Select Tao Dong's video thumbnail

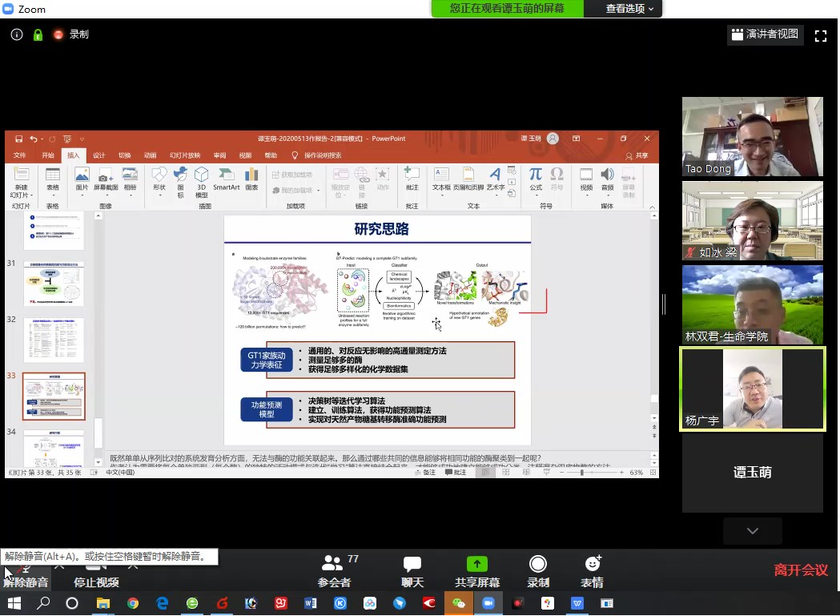click(752, 137)
